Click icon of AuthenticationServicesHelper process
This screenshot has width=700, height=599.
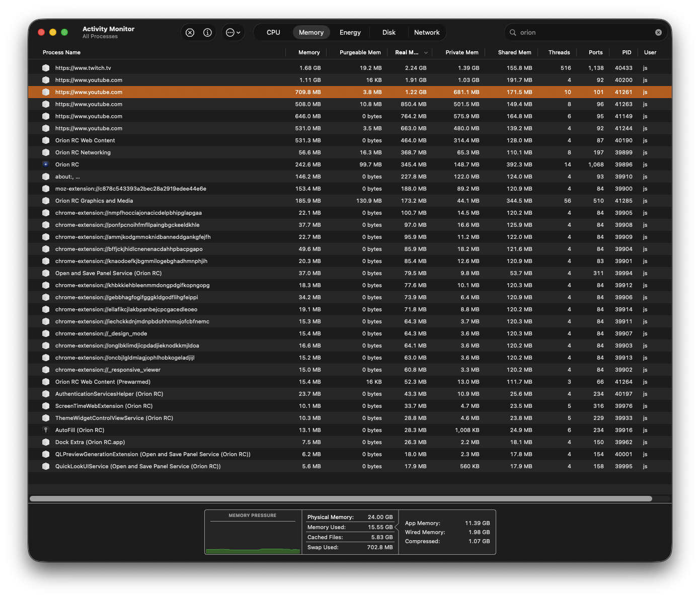pyautogui.click(x=46, y=394)
